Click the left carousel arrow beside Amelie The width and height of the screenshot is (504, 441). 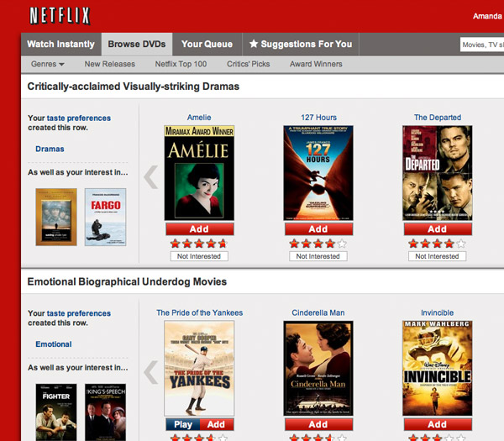pyautogui.click(x=150, y=176)
